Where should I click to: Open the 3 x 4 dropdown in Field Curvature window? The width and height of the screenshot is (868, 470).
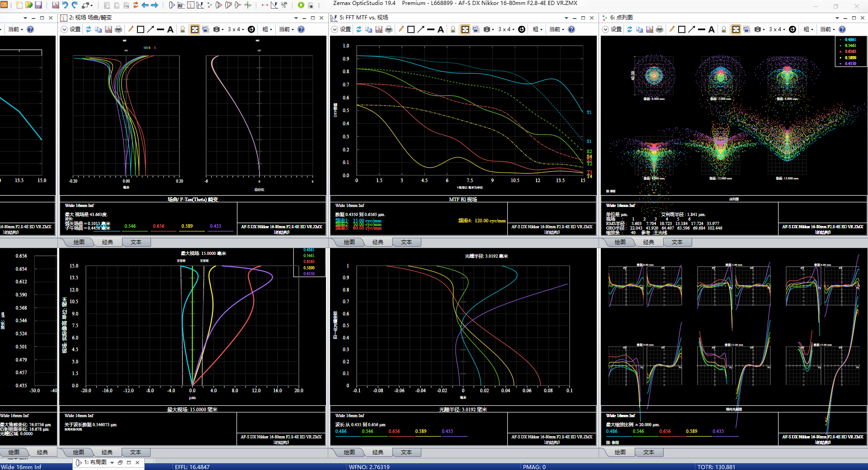[x=236, y=29]
